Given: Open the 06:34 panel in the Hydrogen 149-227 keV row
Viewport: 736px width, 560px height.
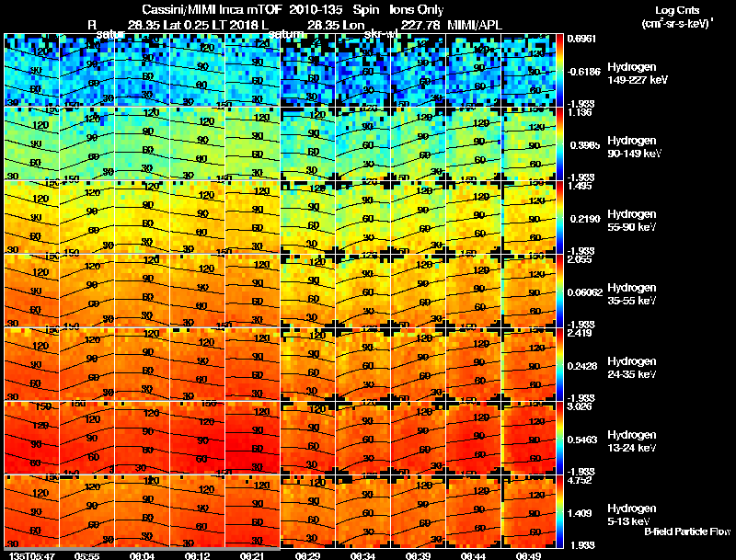Looking at the screenshot, I should (x=362, y=71).
